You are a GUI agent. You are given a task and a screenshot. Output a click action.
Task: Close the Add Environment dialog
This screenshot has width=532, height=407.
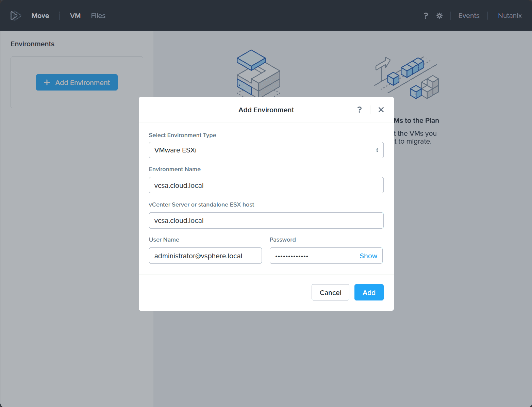point(381,110)
